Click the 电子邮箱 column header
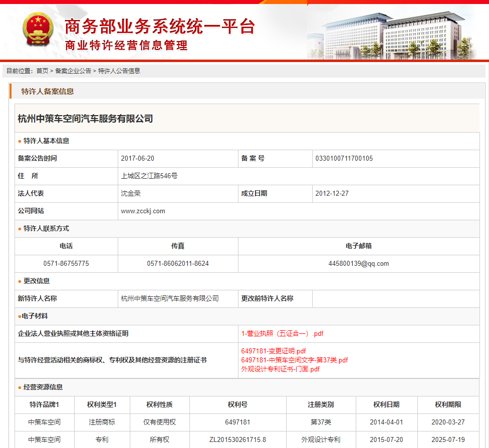The height and width of the screenshot is (448, 489). click(x=359, y=246)
